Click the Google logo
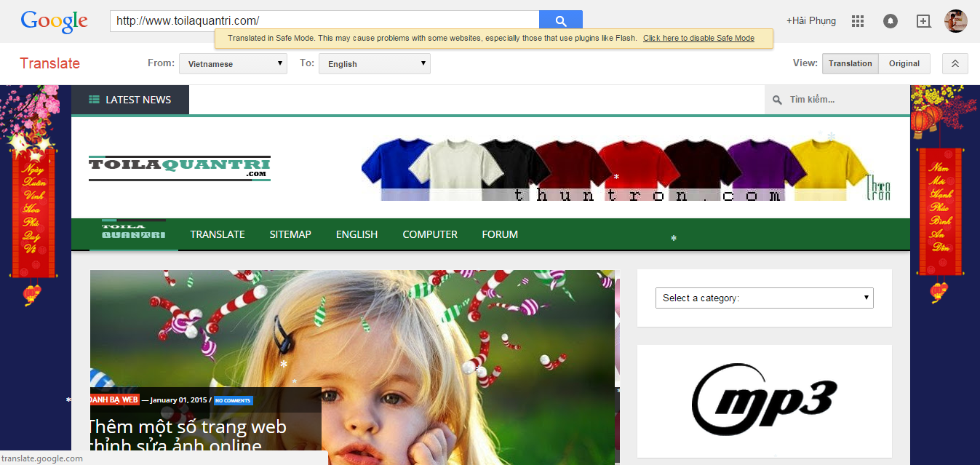Image resolution: width=980 pixels, height=465 pixels. point(55,21)
